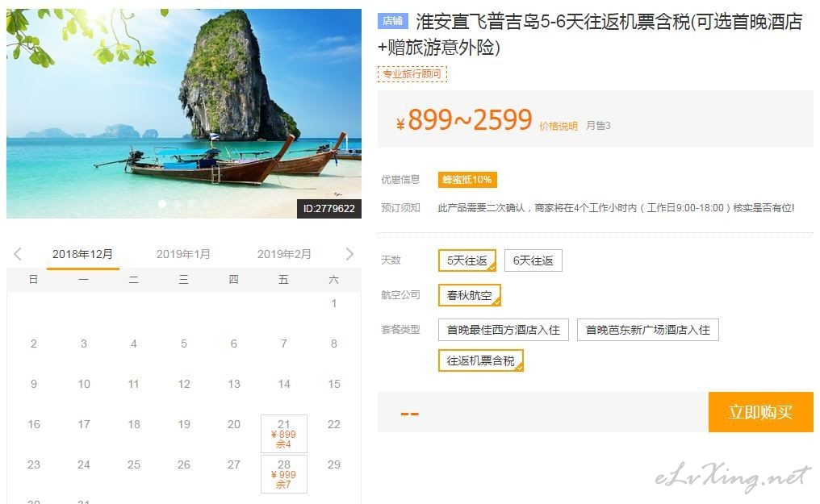This screenshot has width=820, height=504.
Task: Open the 价格说明 price explanation link
Action: [558, 126]
